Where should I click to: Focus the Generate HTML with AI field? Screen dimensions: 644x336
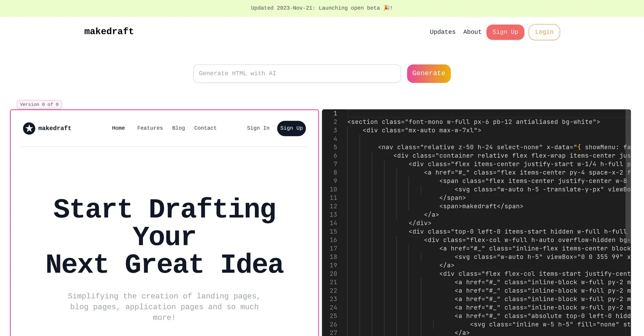pos(297,73)
